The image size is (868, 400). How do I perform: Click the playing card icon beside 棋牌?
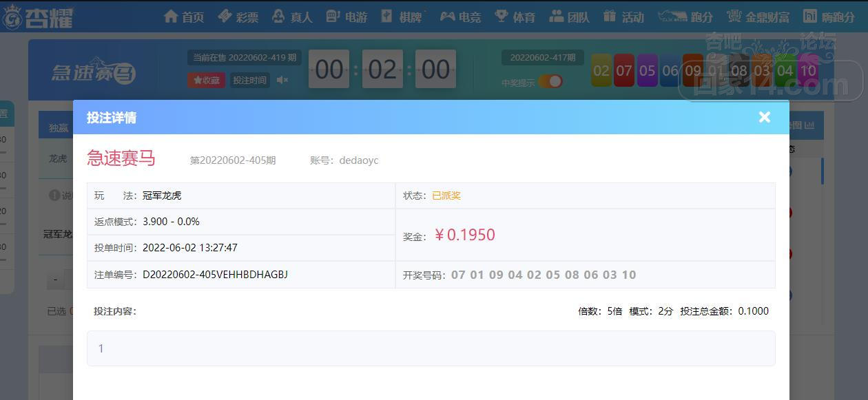(387, 16)
